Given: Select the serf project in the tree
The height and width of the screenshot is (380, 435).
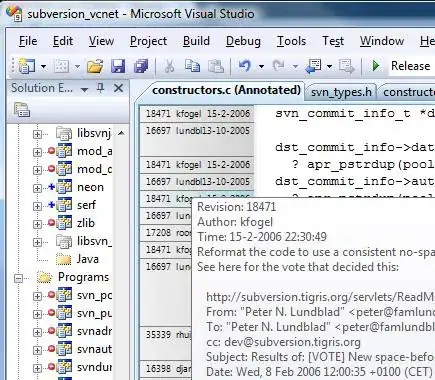Looking at the screenshot, I should tap(86, 205).
